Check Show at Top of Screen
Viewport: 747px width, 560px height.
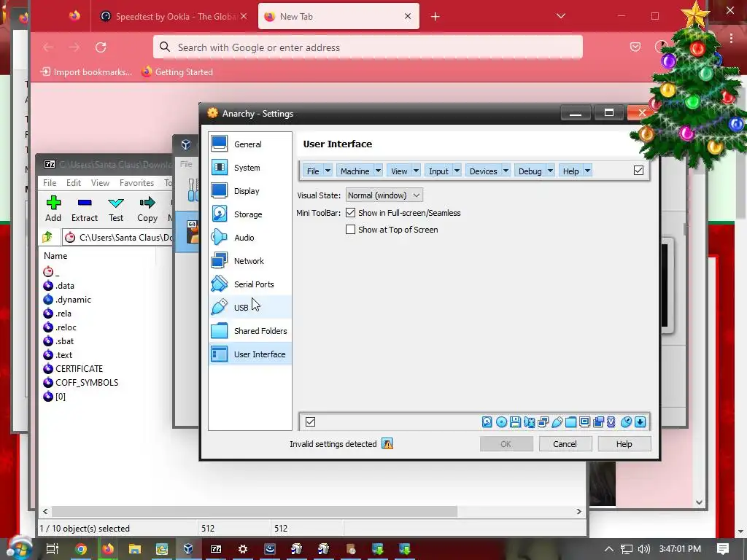pyautogui.click(x=350, y=230)
